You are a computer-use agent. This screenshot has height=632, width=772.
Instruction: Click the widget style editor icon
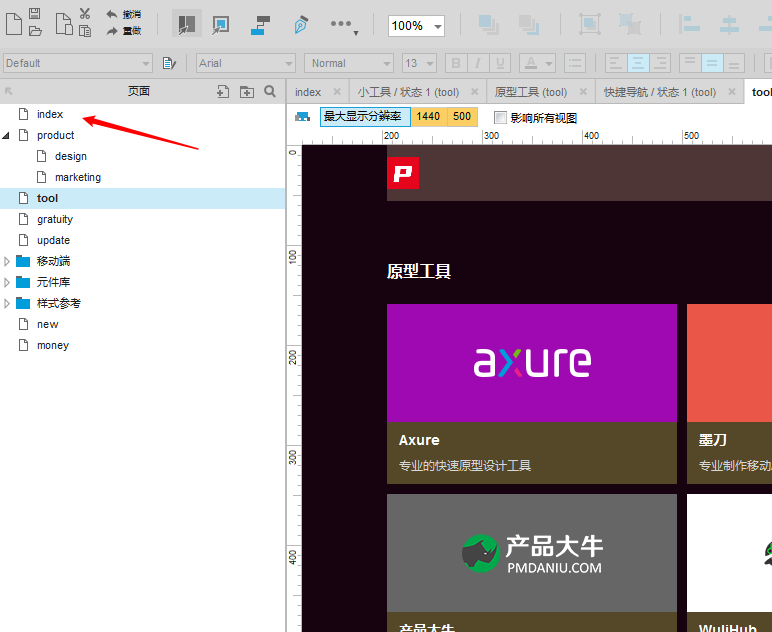pyautogui.click(x=169, y=63)
